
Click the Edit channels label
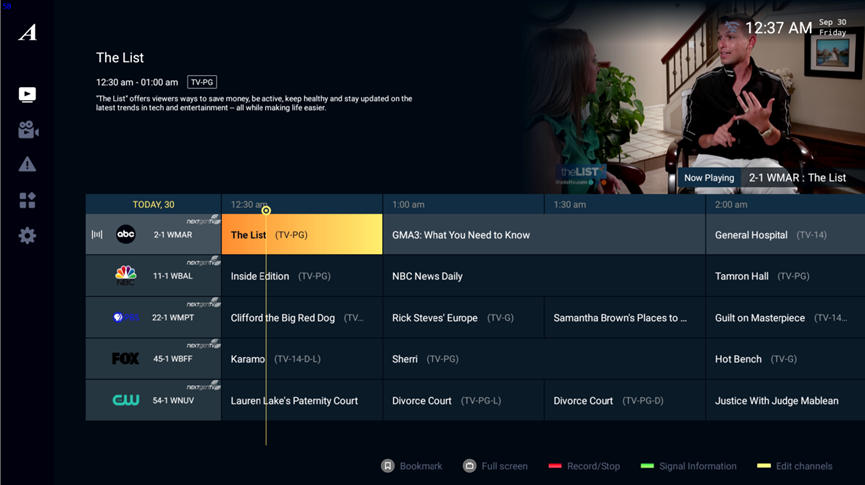(x=804, y=466)
